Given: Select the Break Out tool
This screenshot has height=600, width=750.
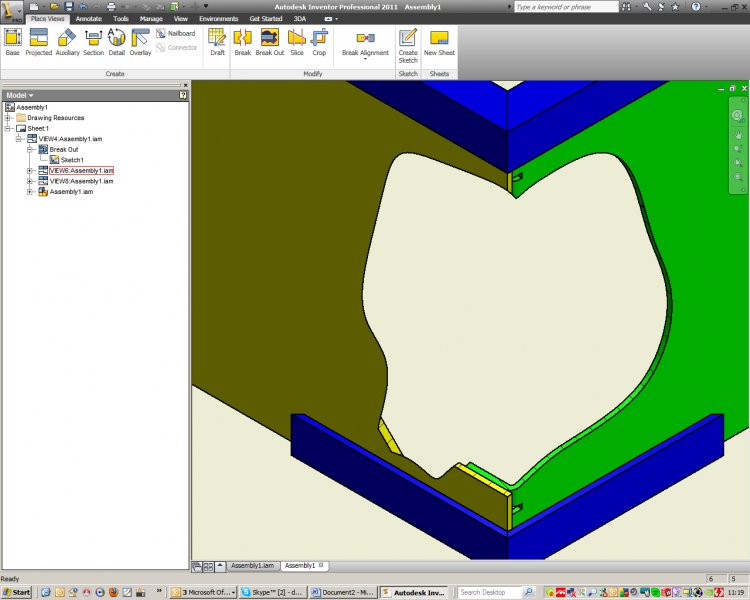Looking at the screenshot, I should point(270,41).
